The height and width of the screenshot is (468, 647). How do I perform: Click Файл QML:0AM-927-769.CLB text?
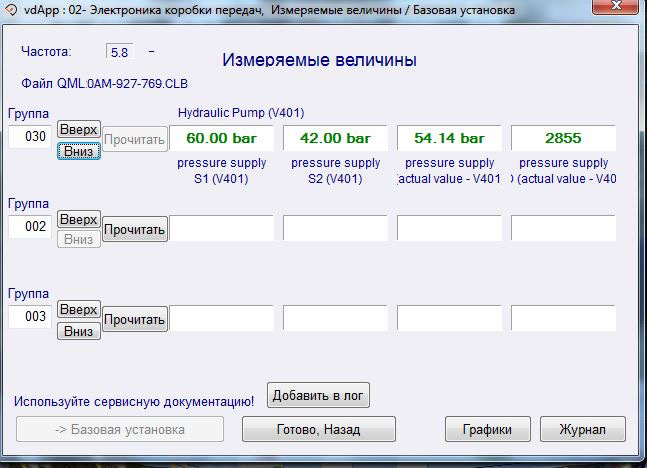[x=104, y=84]
